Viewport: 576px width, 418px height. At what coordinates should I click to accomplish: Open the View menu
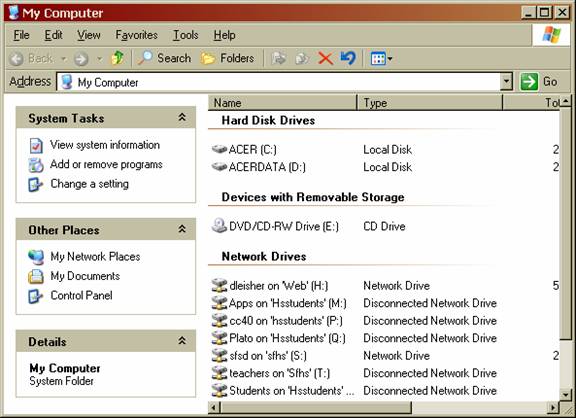pyautogui.click(x=89, y=35)
